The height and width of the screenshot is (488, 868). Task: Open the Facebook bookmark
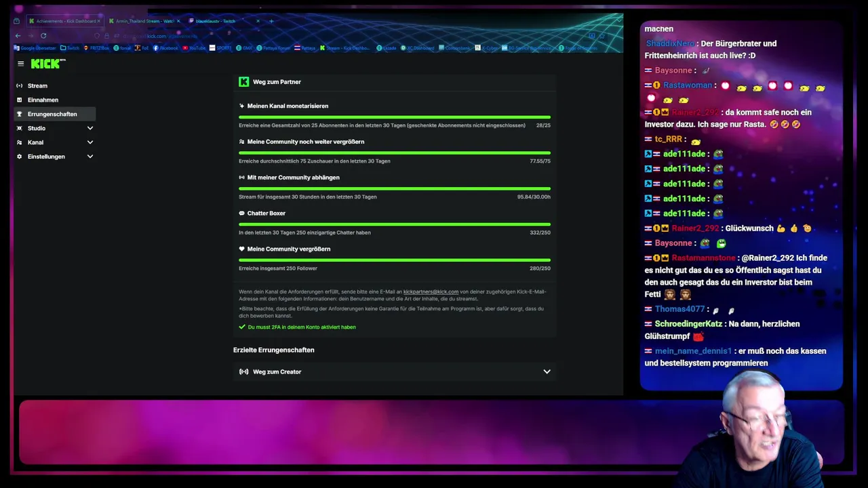(x=165, y=48)
